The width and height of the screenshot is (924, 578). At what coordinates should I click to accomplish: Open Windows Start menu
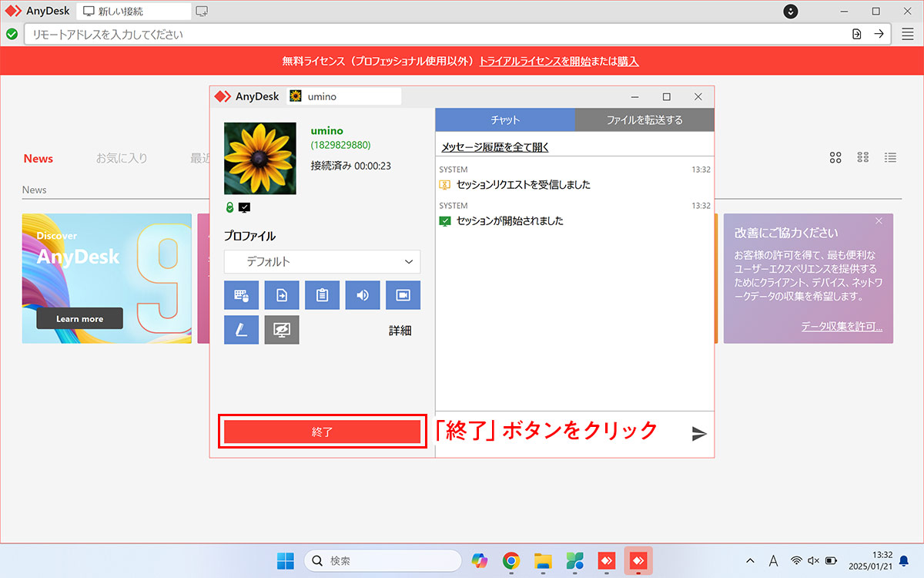coord(285,560)
